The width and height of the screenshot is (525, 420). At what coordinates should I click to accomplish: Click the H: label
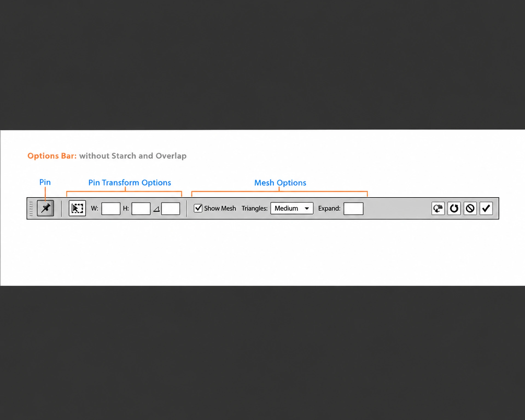pos(126,208)
